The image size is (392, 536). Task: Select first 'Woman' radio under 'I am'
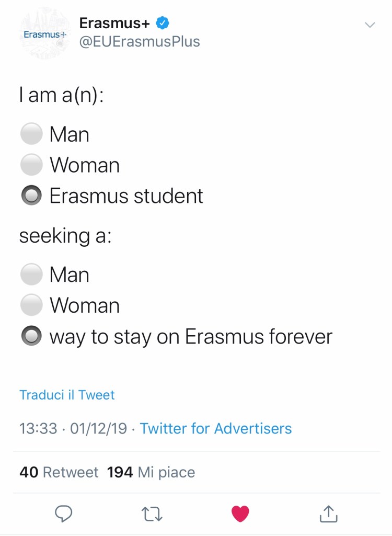(31, 165)
